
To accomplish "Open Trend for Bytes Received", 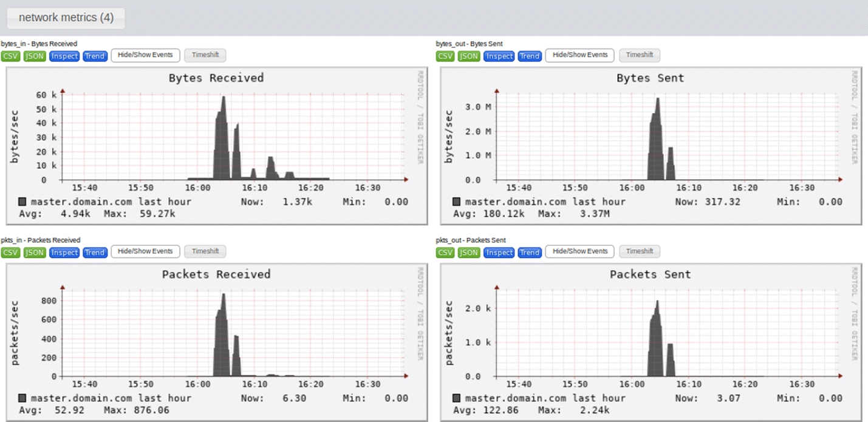I will click(x=95, y=56).
